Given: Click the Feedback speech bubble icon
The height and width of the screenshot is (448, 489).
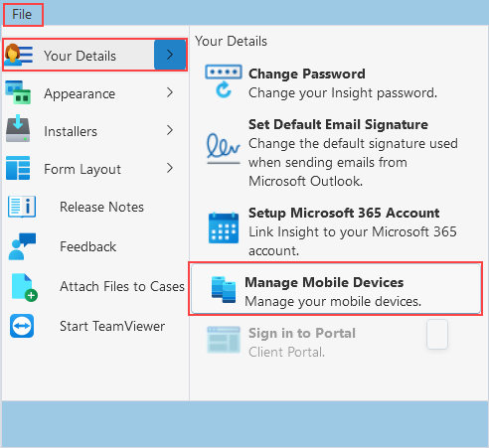Looking at the screenshot, I should 22,246.
